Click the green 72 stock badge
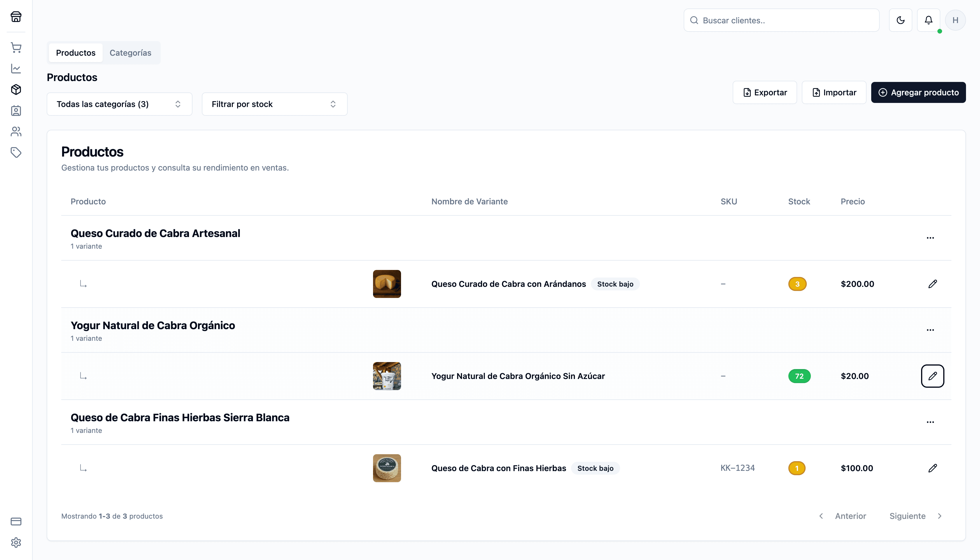 [799, 376]
